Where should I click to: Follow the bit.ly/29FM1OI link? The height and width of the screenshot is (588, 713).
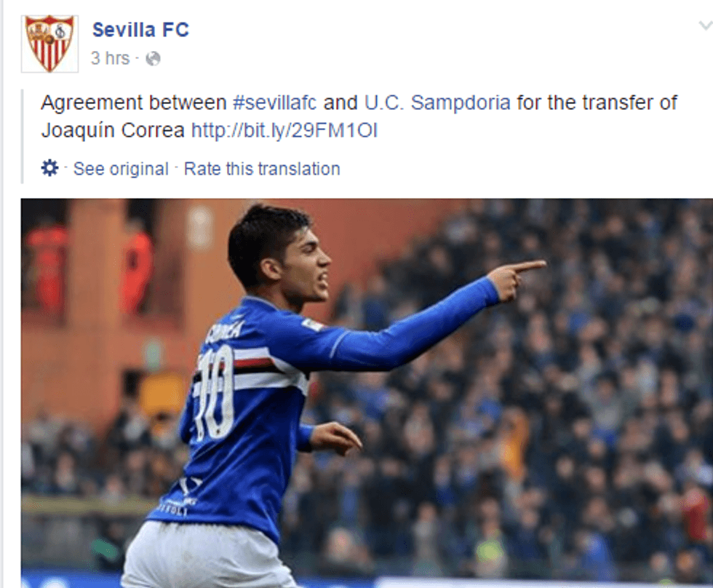[x=284, y=130]
